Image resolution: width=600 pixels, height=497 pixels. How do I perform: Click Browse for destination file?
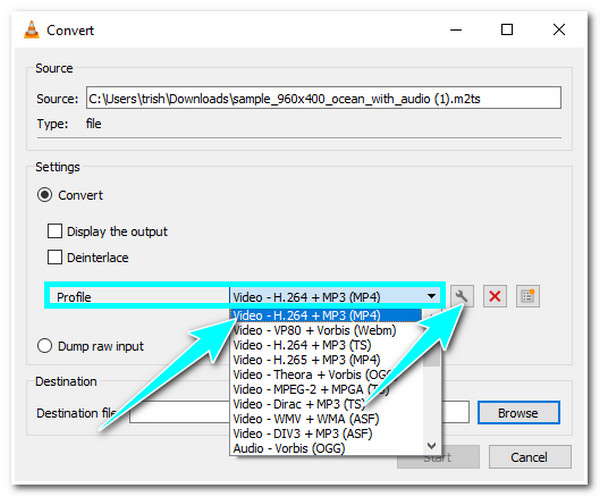coord(518,413)
